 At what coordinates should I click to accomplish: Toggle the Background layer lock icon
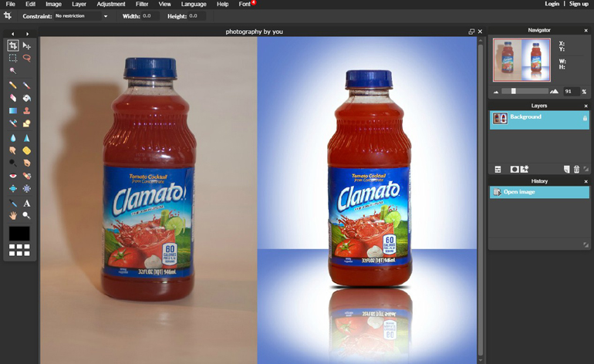(x=585, y=118)
